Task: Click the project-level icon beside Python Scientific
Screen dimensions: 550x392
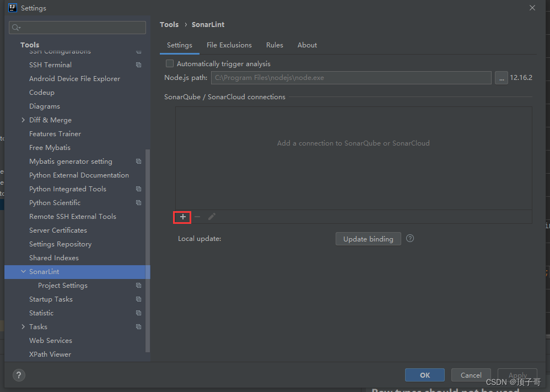Action: point(138,203)
